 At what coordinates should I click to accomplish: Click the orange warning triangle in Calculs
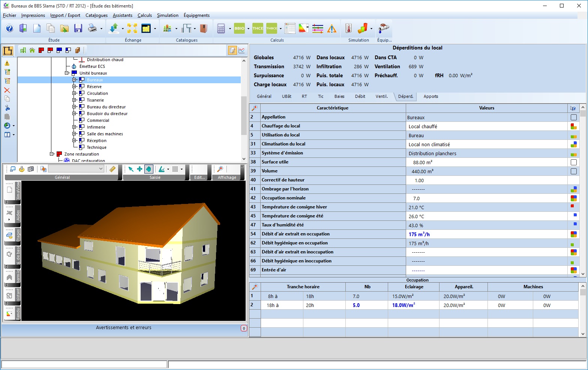point(332,28)
